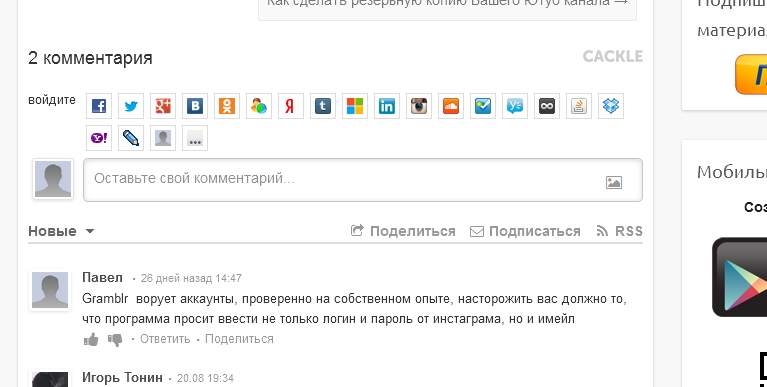
Task: Open CACKLE widget link
Action: [x=612, y=56]
